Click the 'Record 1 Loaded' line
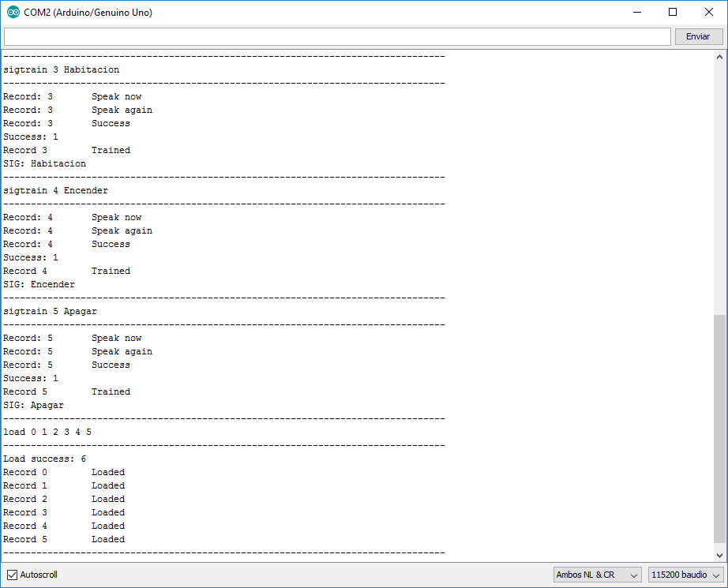The height and width of the screenshot is (588, 728). tap(64, 485)
